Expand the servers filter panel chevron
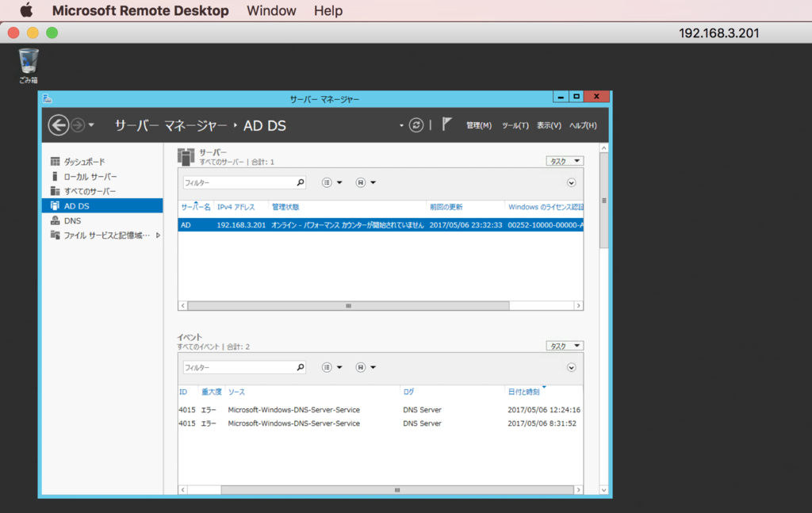The height and width of the screenshot is (513, 812). click(x=571, y=182)
